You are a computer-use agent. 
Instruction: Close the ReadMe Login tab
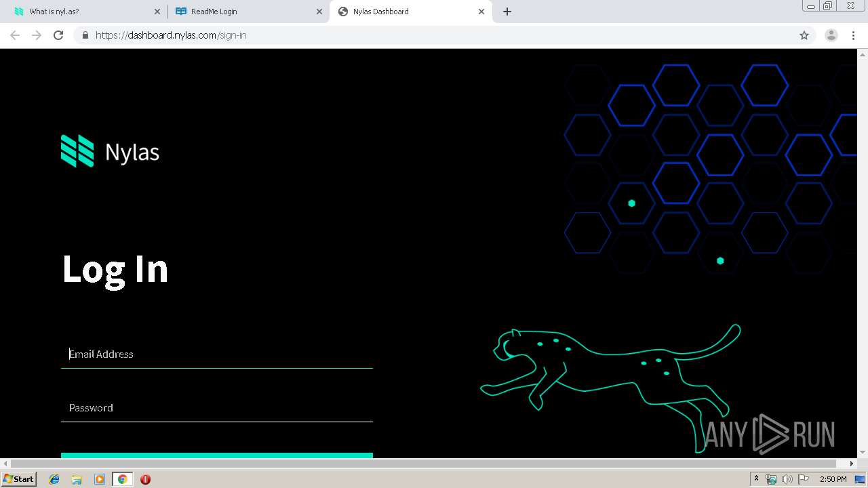click(319, 12)
